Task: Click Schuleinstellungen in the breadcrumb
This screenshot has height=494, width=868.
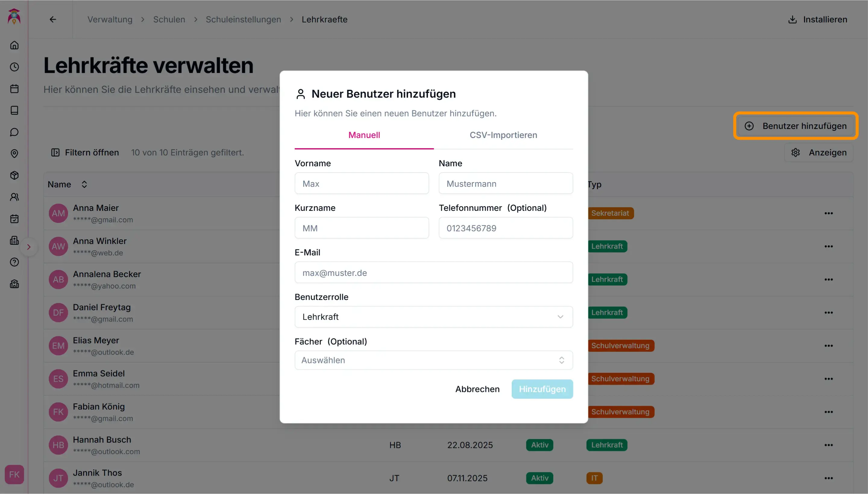Action: [243, 19]
